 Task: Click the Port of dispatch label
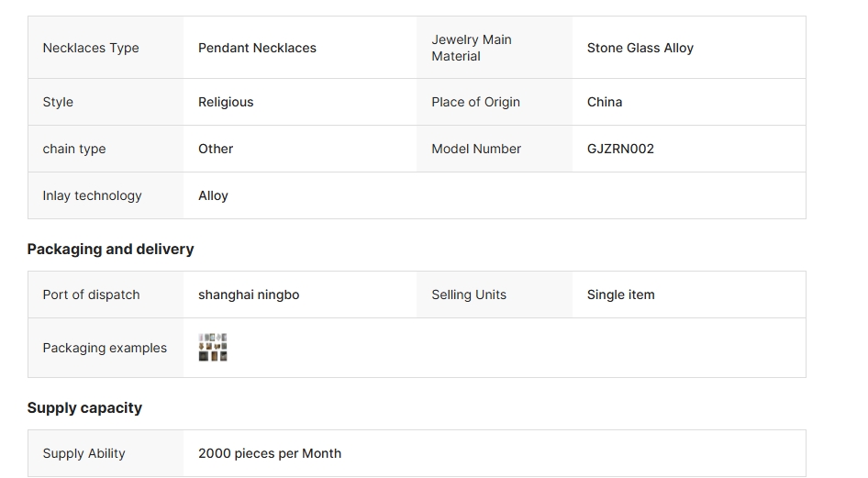click(x=91, y=295)
